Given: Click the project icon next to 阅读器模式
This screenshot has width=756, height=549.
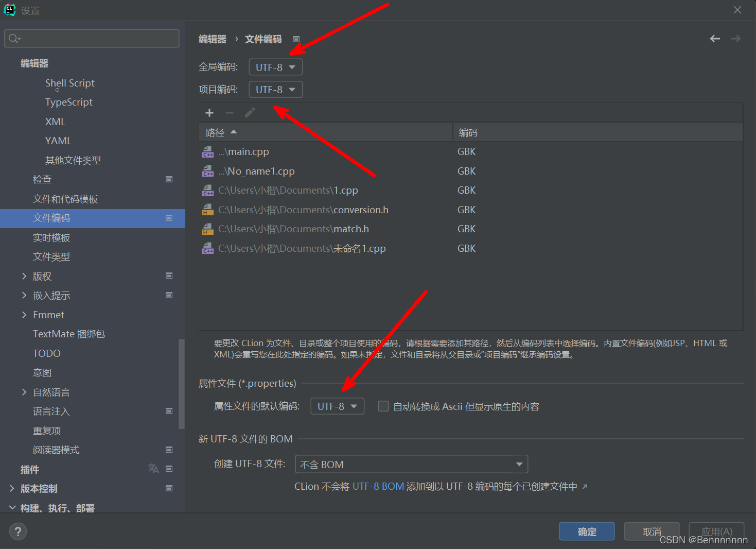Looking at the screenshot, I should [169, 450].
